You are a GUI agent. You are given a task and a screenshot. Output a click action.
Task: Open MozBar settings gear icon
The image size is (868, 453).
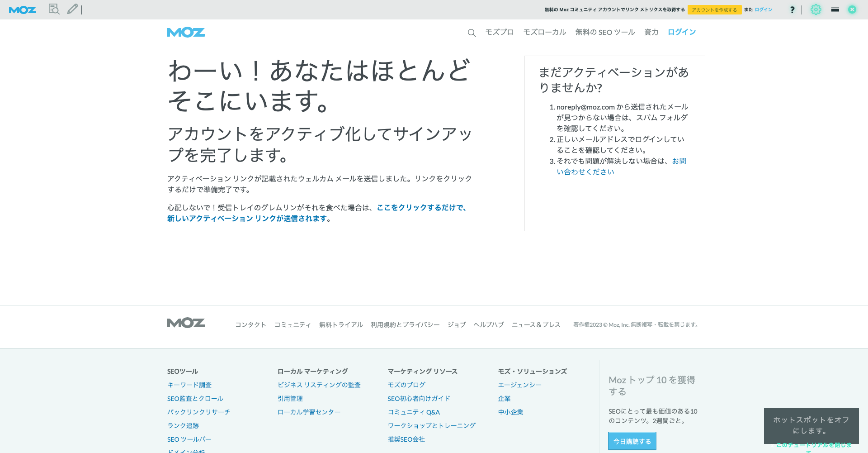(816, 10)
